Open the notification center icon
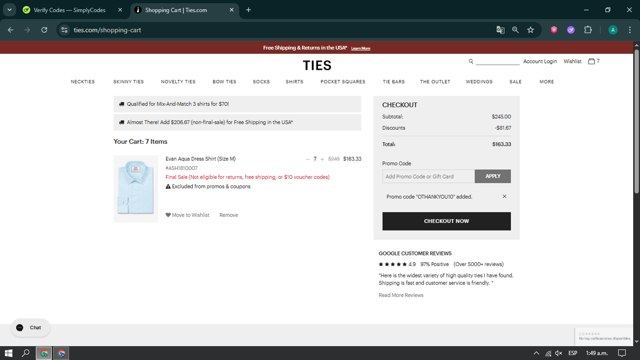Image resolution: width=640 pixels, height=360 pixels. point(622,353)
